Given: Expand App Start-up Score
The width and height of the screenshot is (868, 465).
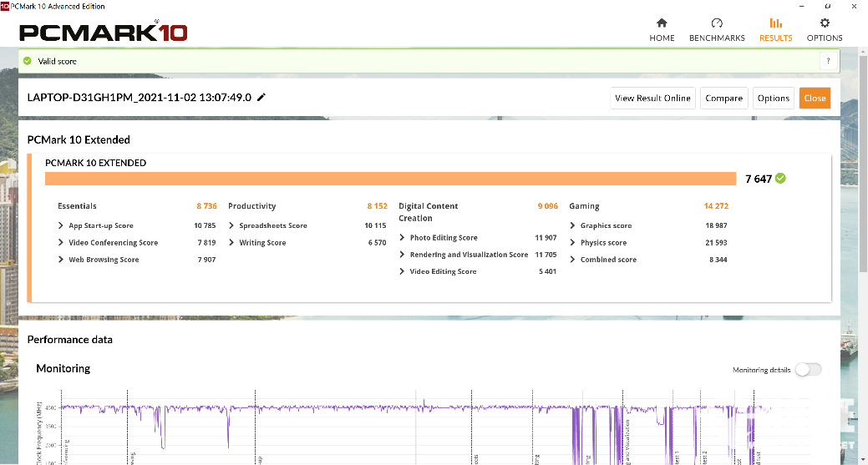Looking at the screenshot, I should 61,225.
